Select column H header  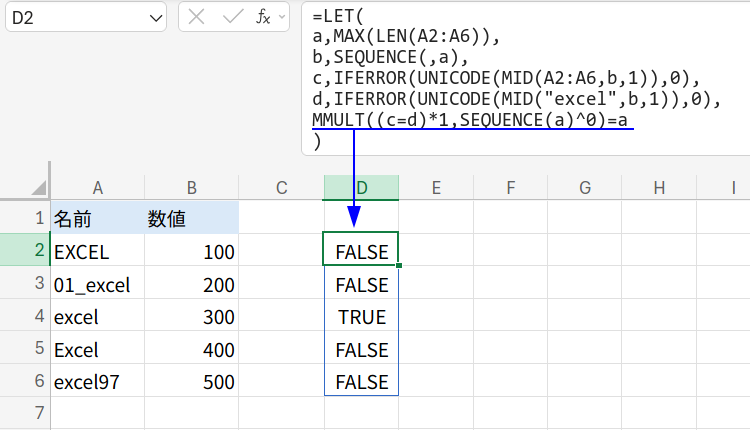[x=659, y=187]
